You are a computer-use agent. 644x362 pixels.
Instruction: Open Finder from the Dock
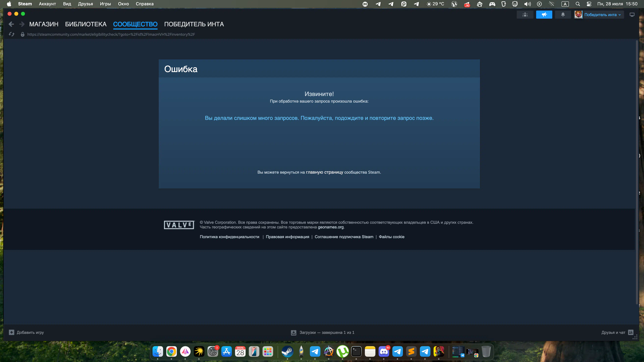[158, 351]
